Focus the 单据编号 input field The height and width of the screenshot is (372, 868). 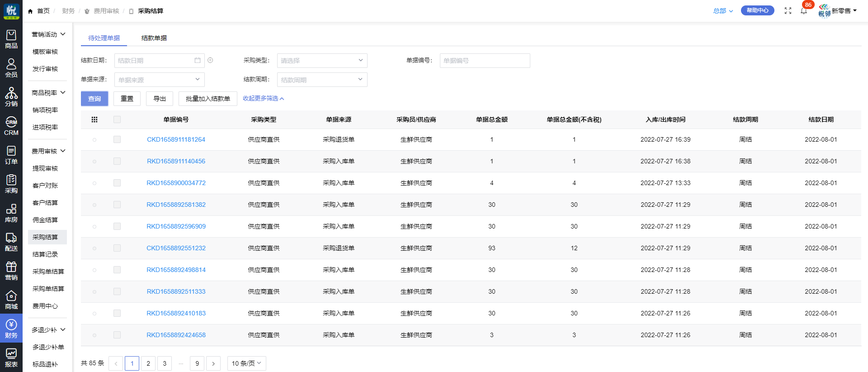tap(485, 61)
